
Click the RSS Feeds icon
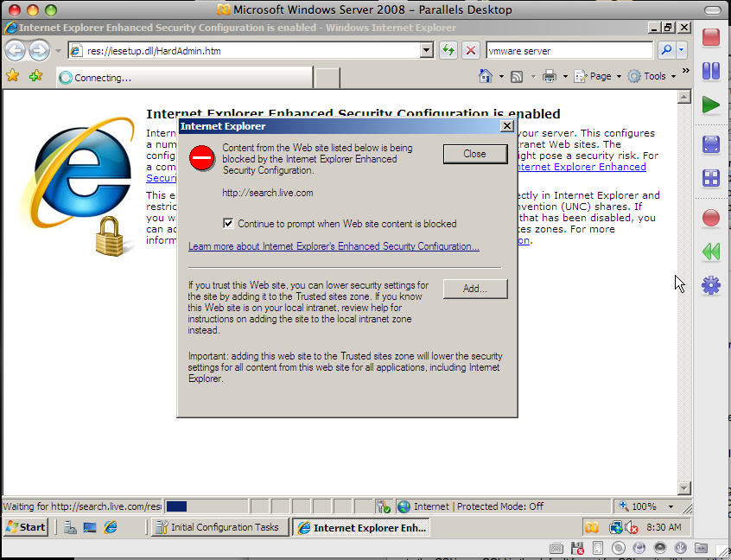(517, 76)
